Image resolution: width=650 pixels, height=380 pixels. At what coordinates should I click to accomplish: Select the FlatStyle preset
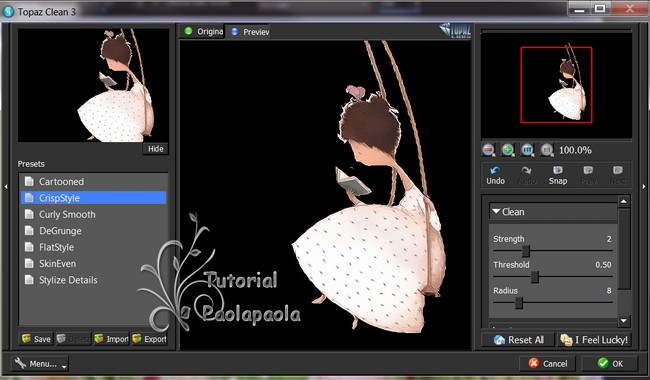[x=93, y=247]
